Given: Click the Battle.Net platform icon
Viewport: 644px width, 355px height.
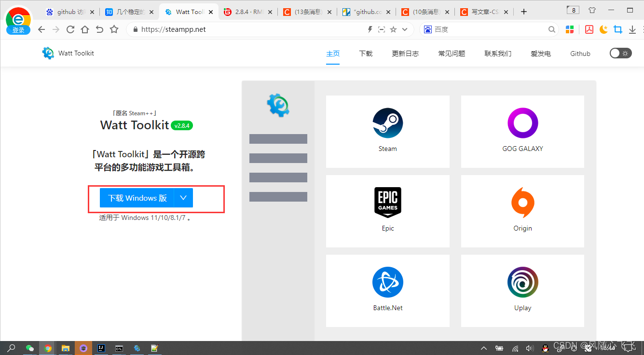Looking at the screenshot, I should point(387,282).
